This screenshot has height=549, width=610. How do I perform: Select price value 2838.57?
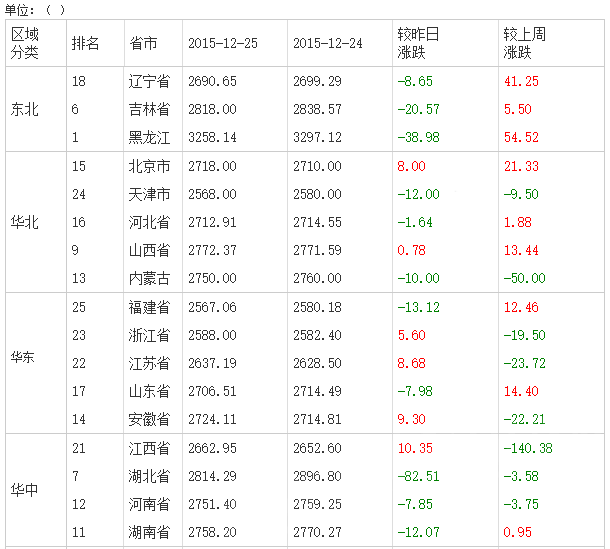[x=317, y=109]
